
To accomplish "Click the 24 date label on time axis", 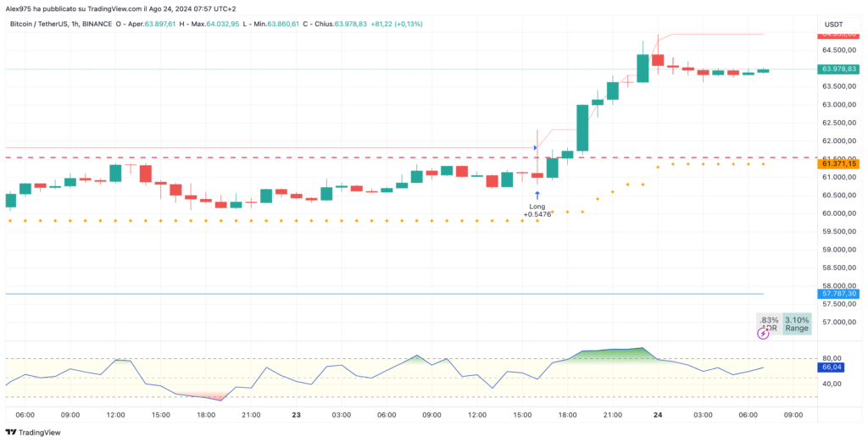I will click(x=658, y=415).
